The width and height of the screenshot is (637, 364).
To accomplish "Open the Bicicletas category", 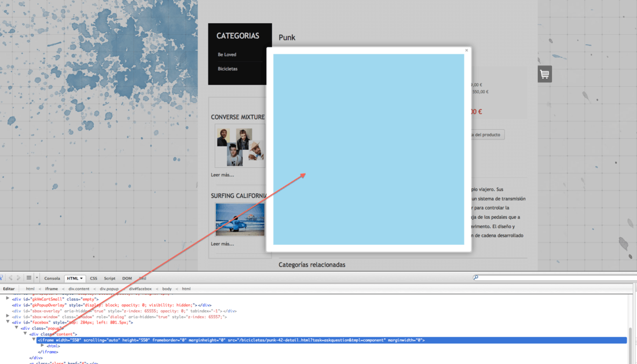I will click(x=228, y=69).
